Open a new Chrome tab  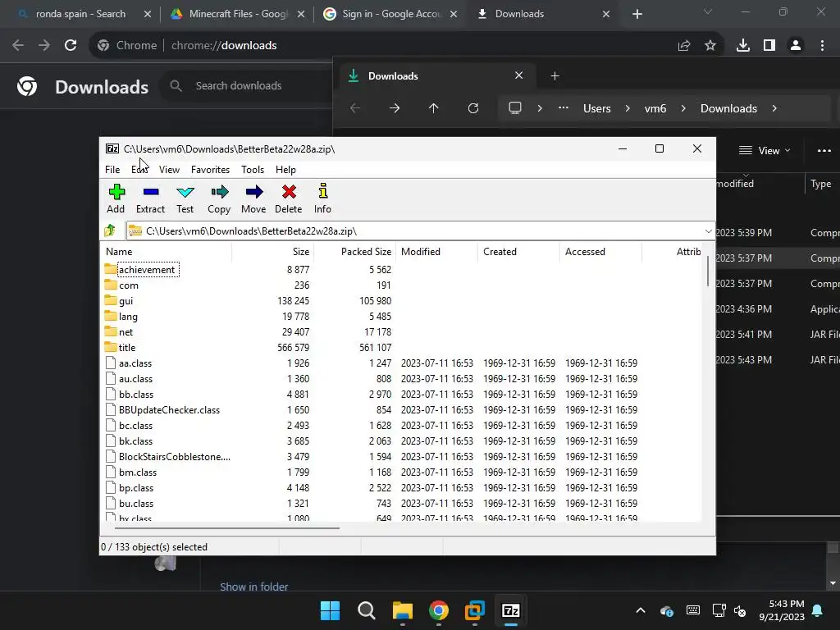637,14
